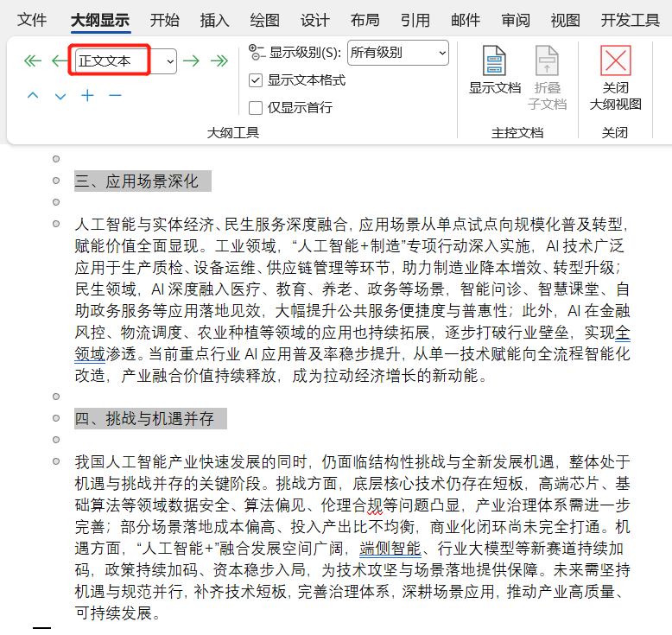Switch to the 布局 tab
The image size is (672, 635).
click(x=365, y=20)
